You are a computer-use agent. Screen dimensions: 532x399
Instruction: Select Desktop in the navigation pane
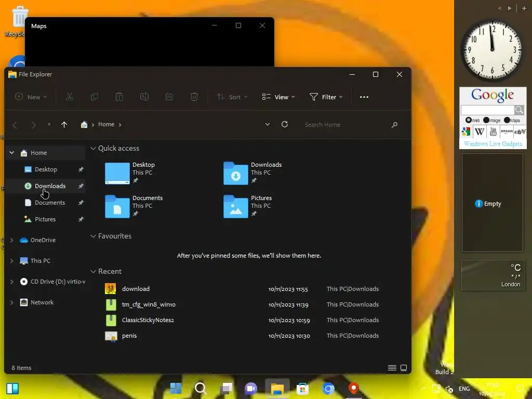(x=45, y=169)
